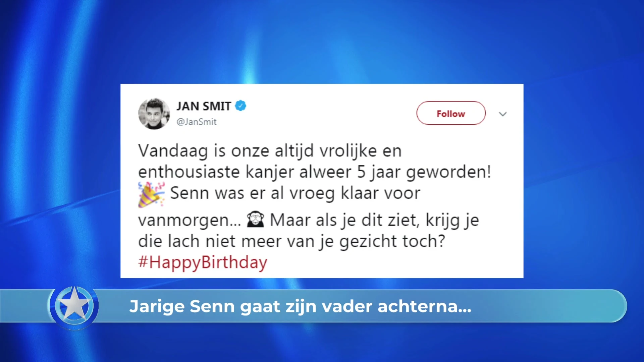Open the @JanSmit handle link
644x362 pixels.
pyautogui.click(x=197, y=122)
